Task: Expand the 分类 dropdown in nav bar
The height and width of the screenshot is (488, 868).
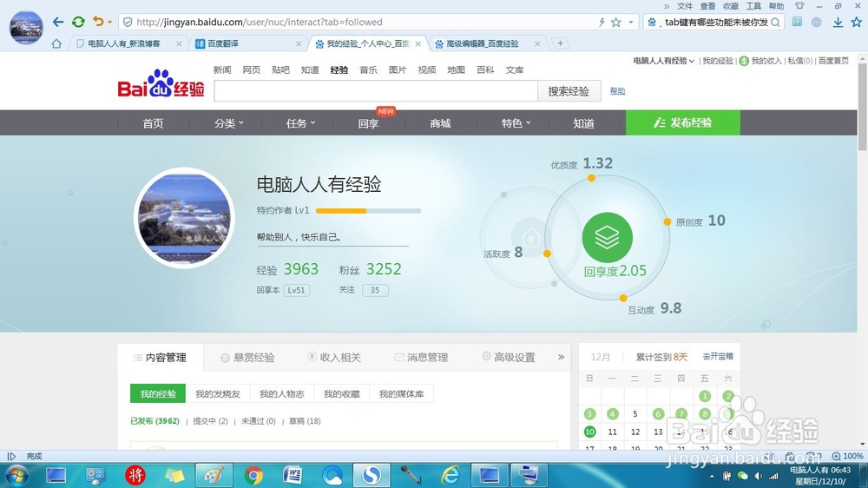Action: 228,123
